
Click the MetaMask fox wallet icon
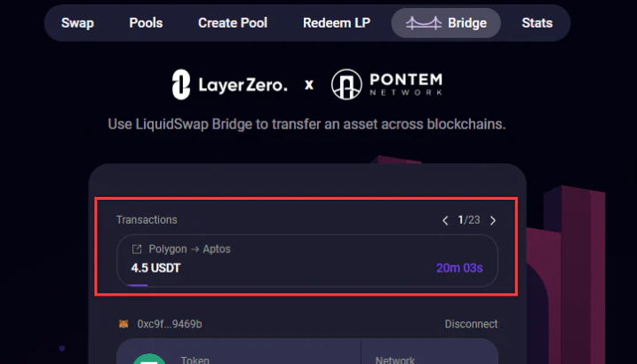click(x=123, y=324)
